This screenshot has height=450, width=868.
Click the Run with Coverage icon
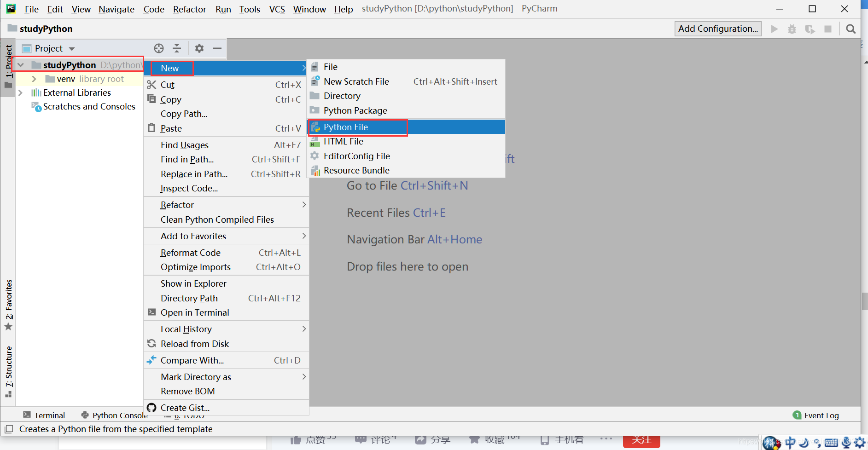click(x=810, y=29)
